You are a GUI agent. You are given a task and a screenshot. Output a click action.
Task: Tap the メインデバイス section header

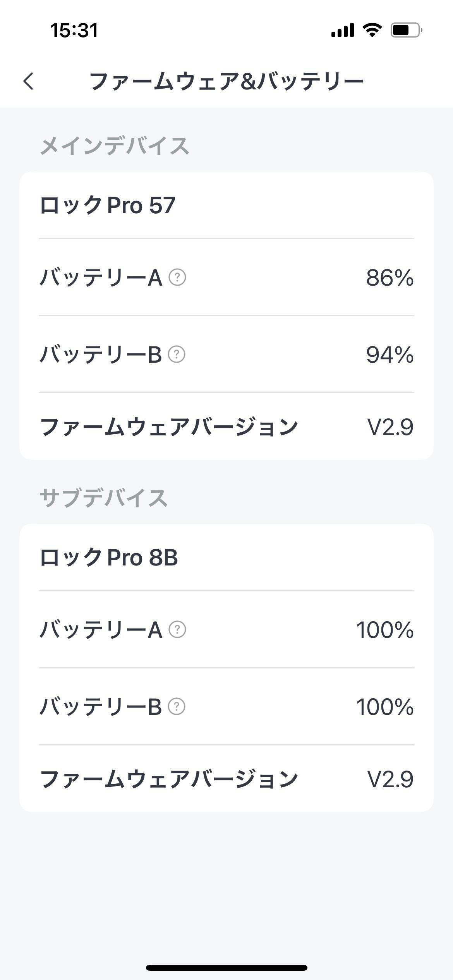point(115,146)
